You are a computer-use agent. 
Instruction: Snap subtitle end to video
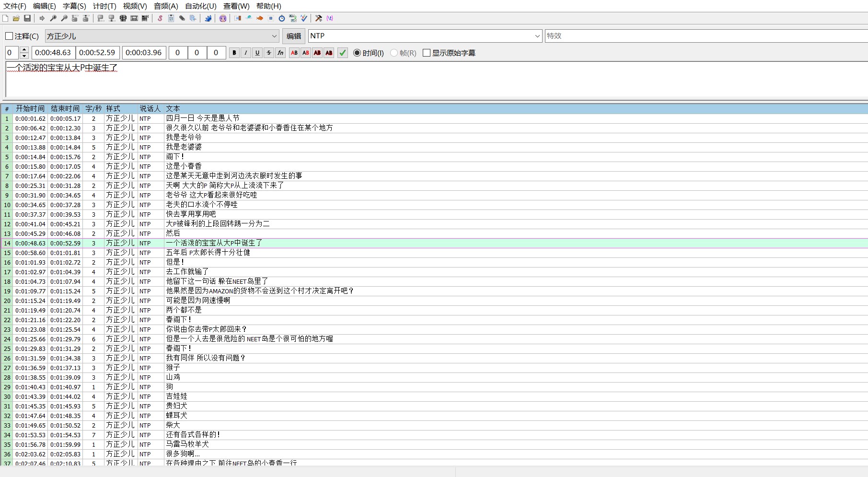pos(112,18)
